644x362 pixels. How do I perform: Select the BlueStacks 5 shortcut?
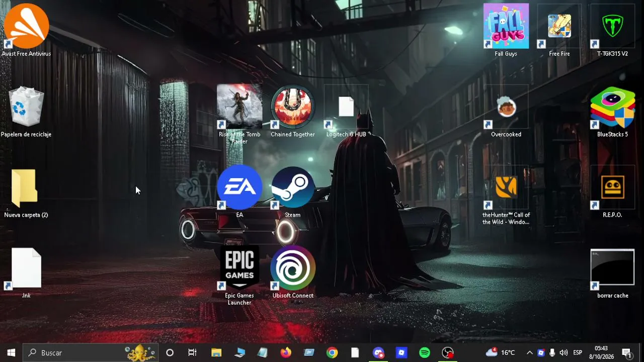613,112
